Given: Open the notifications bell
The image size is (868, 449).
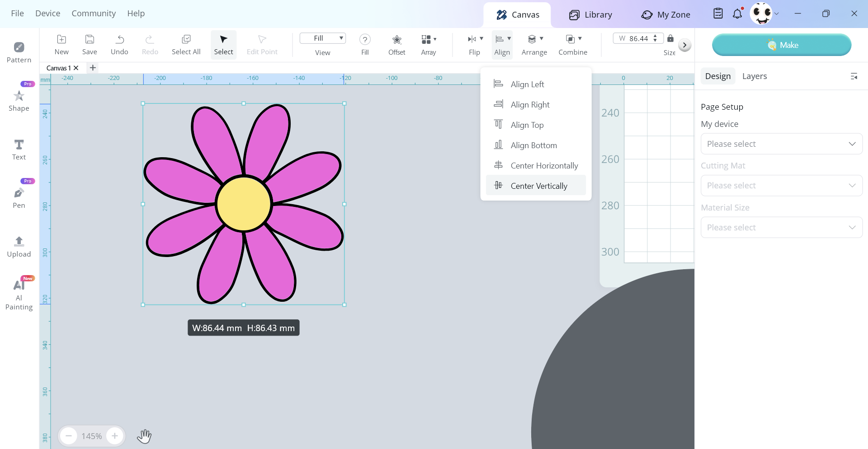Looking at the screenshot, I should click(737, 14).
